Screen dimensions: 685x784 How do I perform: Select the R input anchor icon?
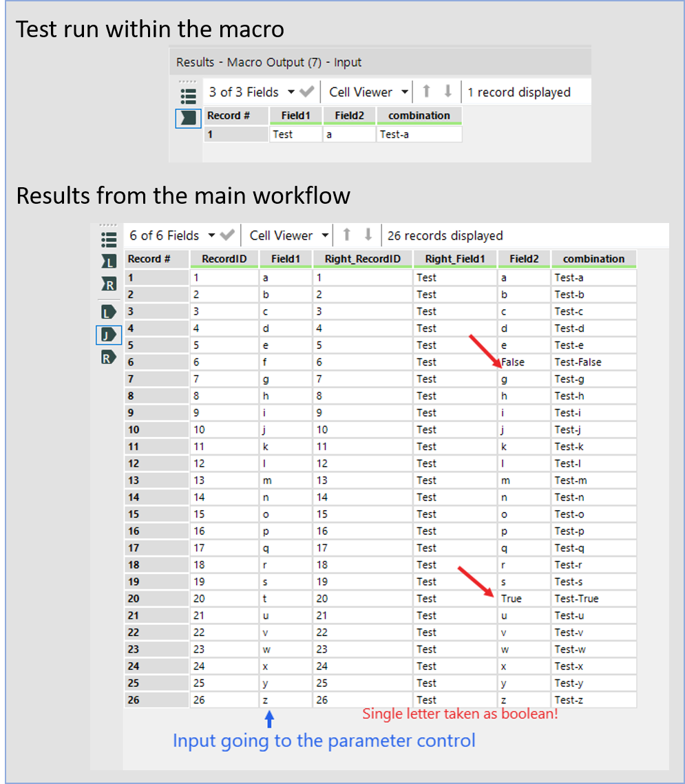pyautogui.click(x=109, y=284)
